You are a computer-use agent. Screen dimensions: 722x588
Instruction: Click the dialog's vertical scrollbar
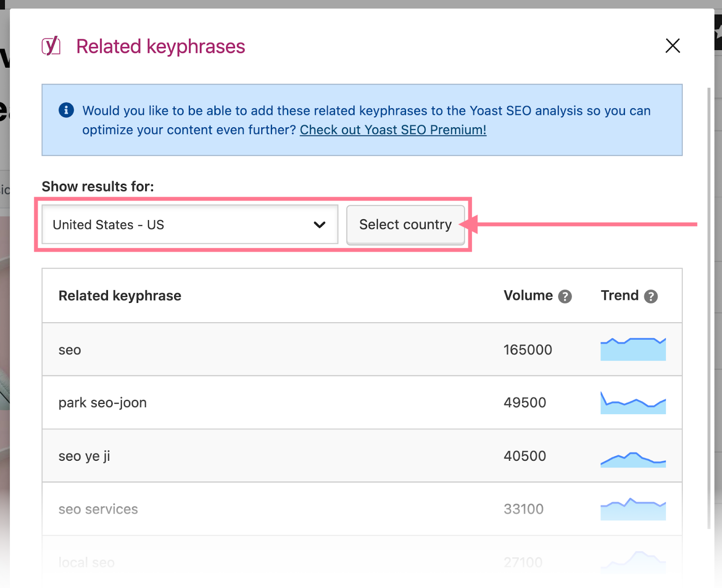coord(709,308)
